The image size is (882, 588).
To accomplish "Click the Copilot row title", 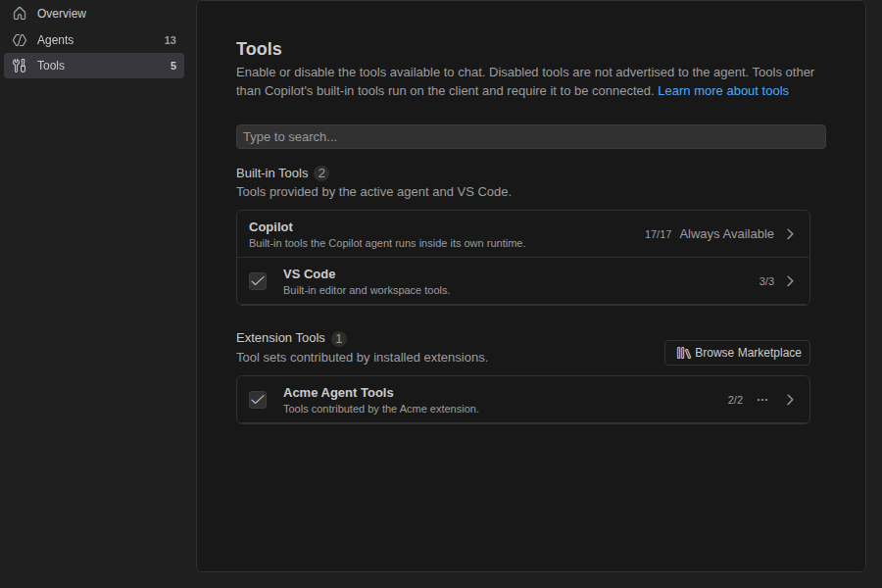I will pos(270,226).
